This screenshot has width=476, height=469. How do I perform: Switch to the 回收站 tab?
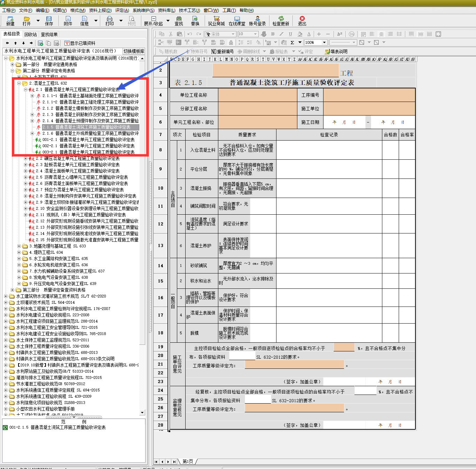[31, 34]
